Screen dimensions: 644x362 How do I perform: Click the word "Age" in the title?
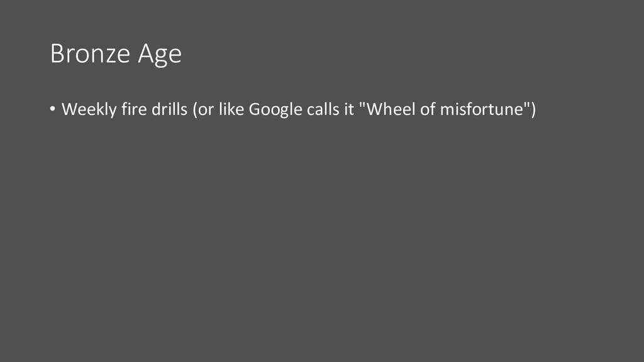160,55
